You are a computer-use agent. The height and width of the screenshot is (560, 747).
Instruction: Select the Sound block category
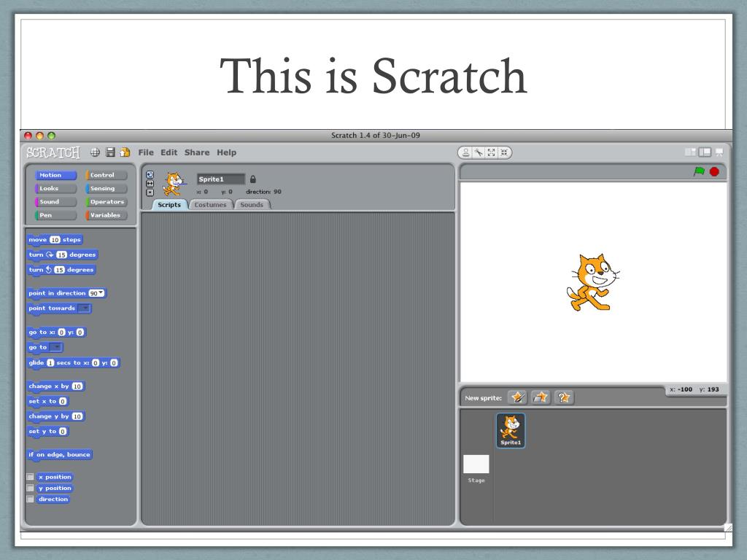(55, 202)
